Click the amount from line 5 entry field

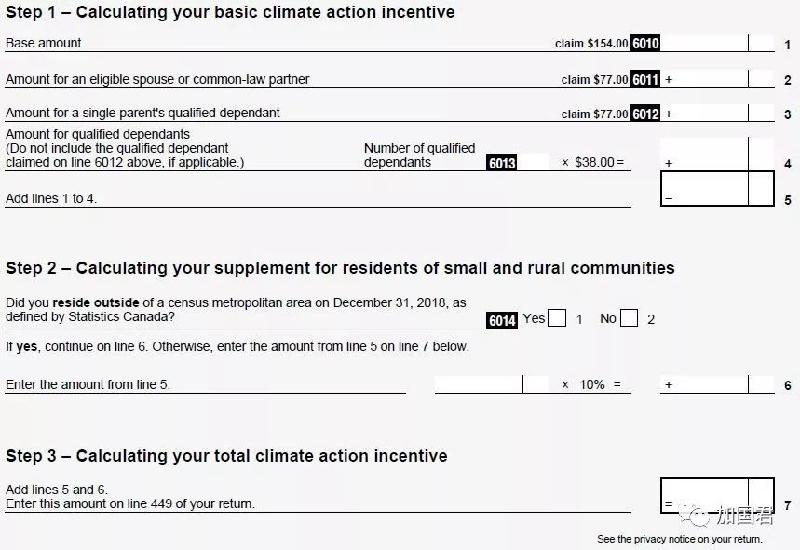coord(491,384)
